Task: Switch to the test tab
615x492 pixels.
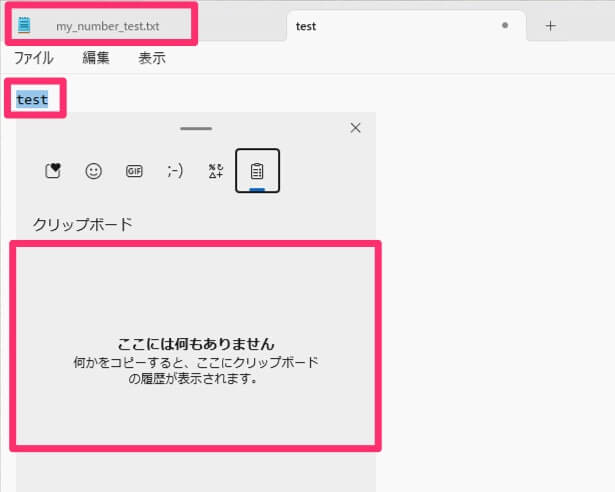Action: click(x=406, y=26)
